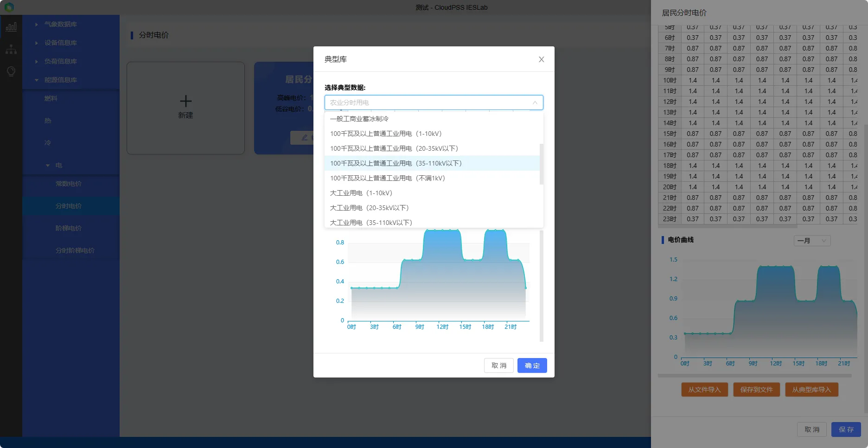Image resolution: width=868 pixels, height=448 pixels.
Task: Click the 电价曲线 section heading
Action: [681, 240]
